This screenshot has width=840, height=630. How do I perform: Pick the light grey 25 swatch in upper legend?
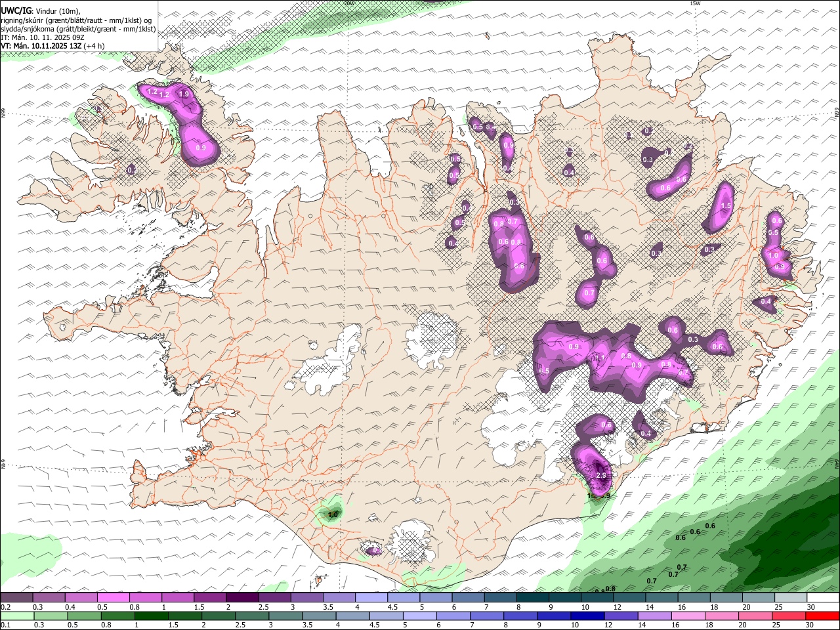tap(791, 597)
